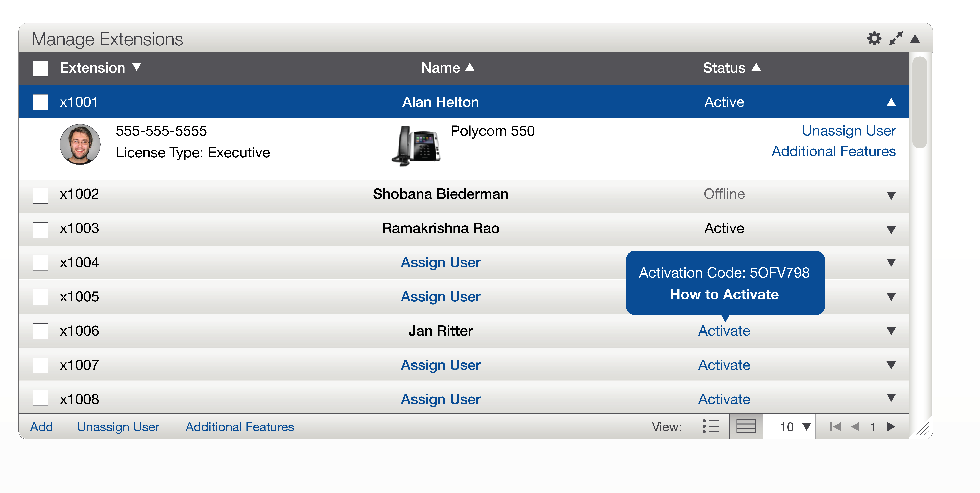This screenshot has width=980, height=493.
Task: Switch to bulleted list view icon
Action: pyautogui.click(x=711, y=426)
